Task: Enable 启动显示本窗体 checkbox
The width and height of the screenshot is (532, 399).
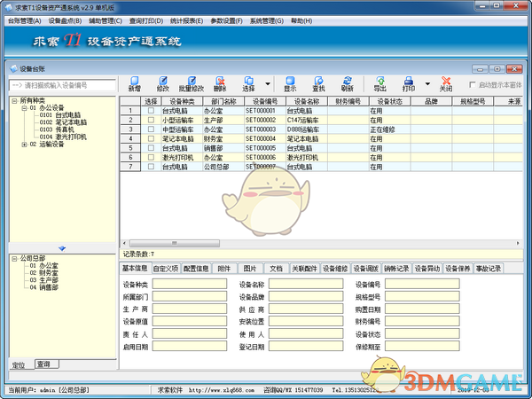Action: click(x=472, y=84)
